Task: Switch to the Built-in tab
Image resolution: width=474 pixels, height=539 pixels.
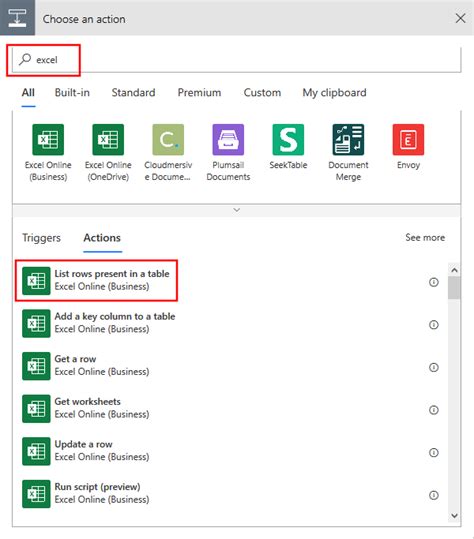Action: click(x=72, y=92)
